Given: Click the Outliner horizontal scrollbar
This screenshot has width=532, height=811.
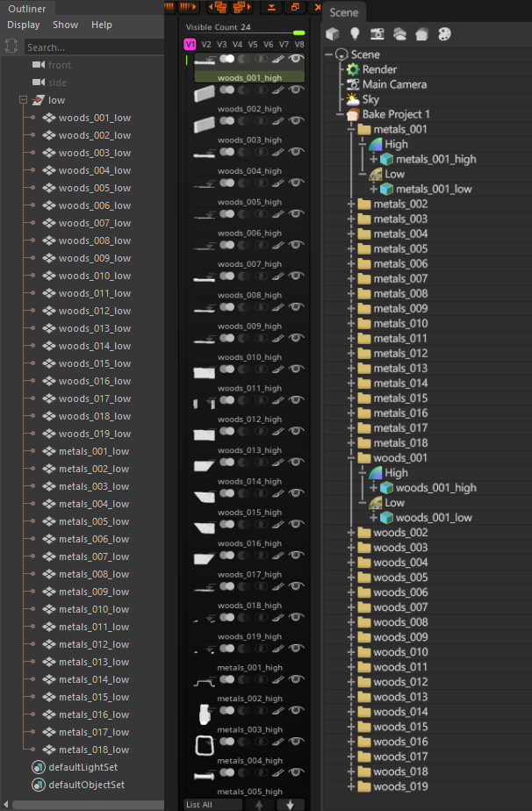Looking at the screenshot, I should click(88, 806).
